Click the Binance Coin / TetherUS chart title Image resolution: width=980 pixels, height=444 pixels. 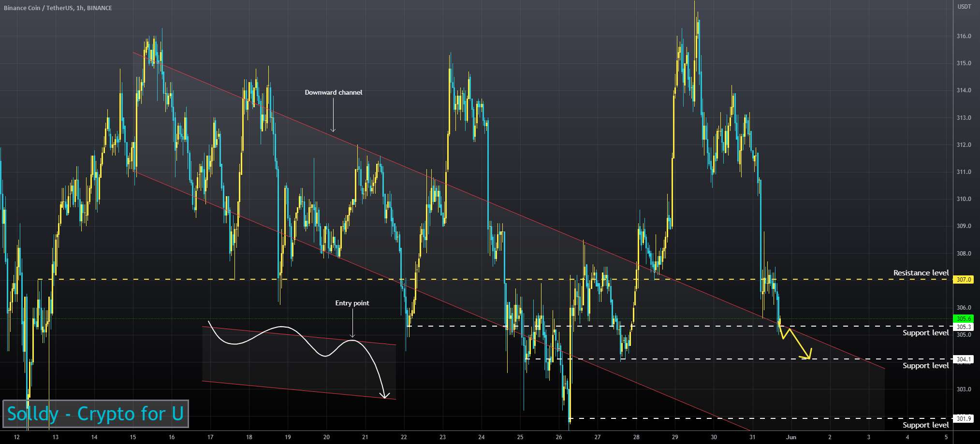(58, 8)
